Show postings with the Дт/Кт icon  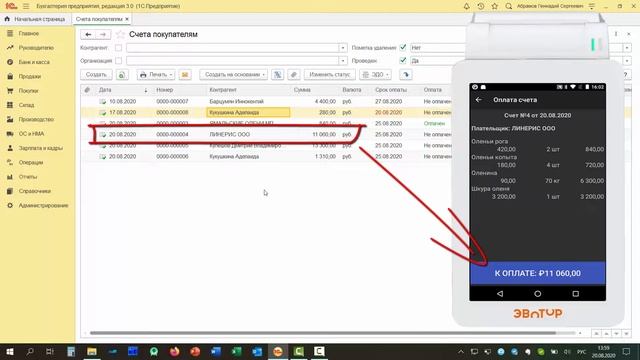[x=278, y=75]
